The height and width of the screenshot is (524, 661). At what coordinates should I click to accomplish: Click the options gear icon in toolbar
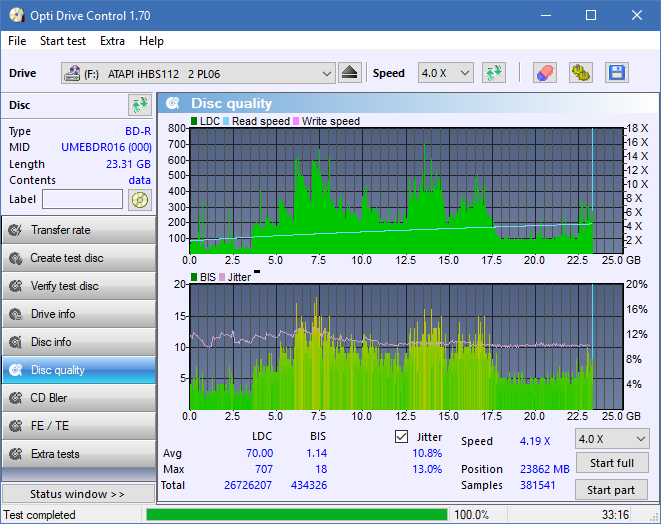pyautogui.click(x=580, y=73)
